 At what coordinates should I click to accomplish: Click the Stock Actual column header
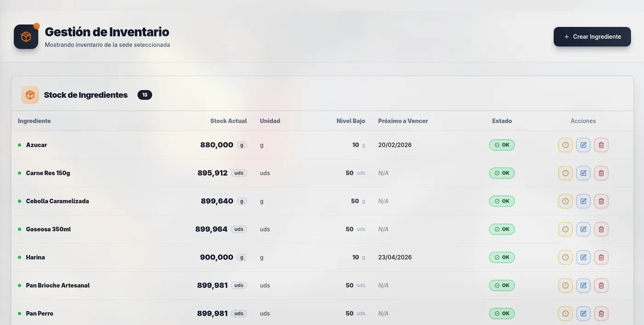229,121
